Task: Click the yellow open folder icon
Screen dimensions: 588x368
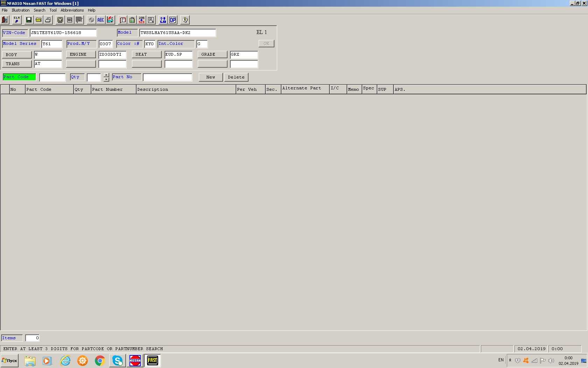Action: coord(38,20)
